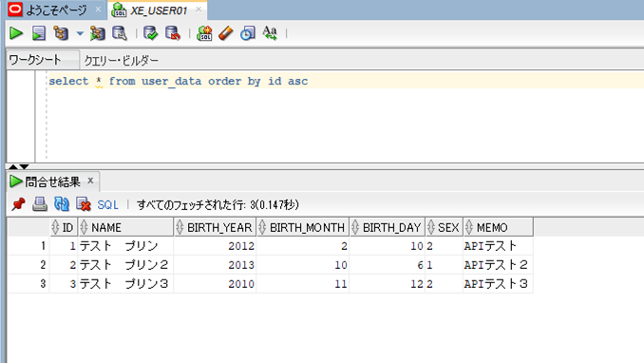Clear the worksheet with the eraser icon
The image size is (644, 363).
(226, 33)
